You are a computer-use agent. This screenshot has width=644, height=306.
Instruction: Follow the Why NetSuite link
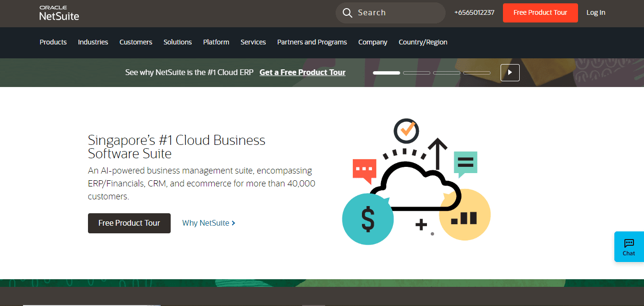[206, 223]
